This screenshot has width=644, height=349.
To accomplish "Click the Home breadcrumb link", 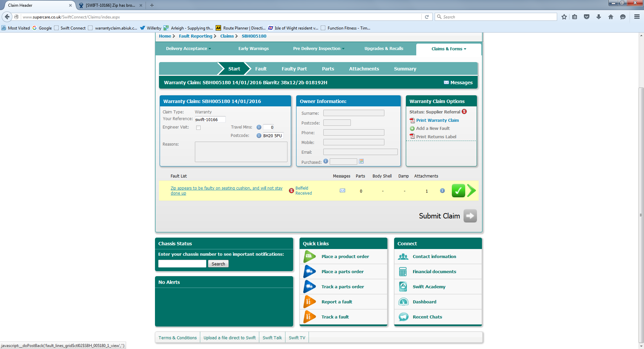I will click(x=165, y=36).
